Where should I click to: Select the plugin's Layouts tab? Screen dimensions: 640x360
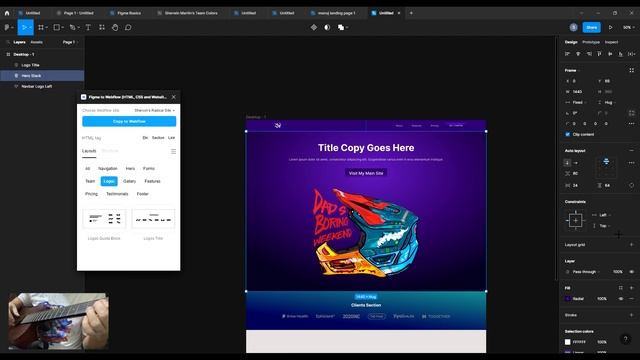pyautogui.click(x=89, y=151)
